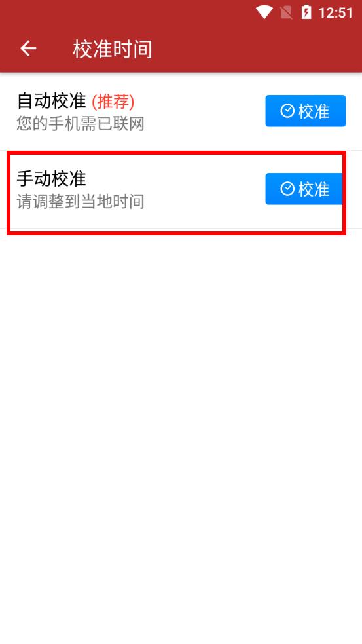Click the 校准时间 page title
The width and height of the screenshot is (362, 644).
point(113,49)
